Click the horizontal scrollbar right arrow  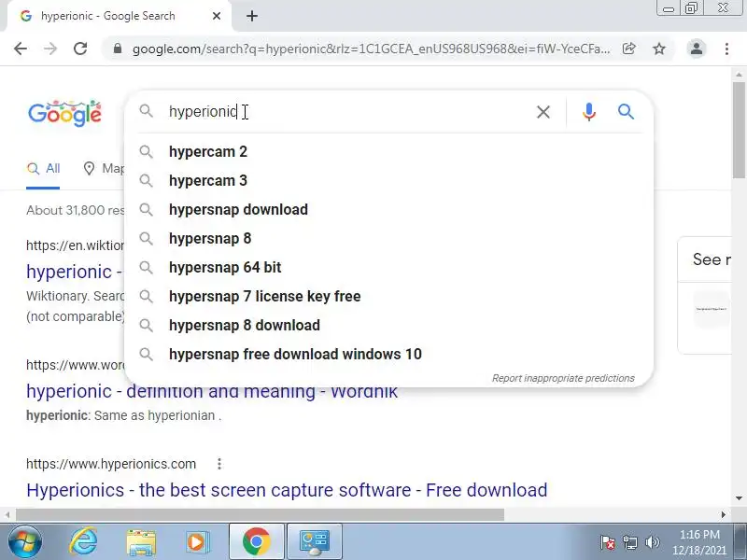(x=723, y=515)
